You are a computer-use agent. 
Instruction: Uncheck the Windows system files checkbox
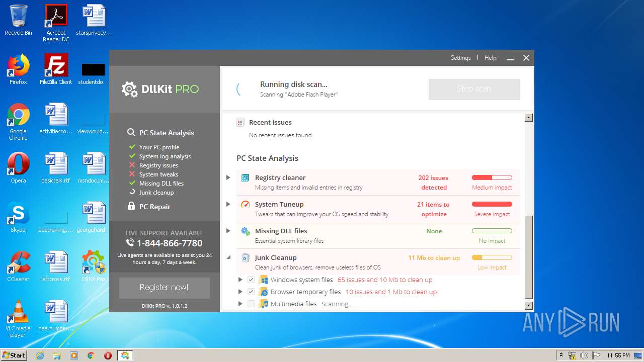(251, 280)
